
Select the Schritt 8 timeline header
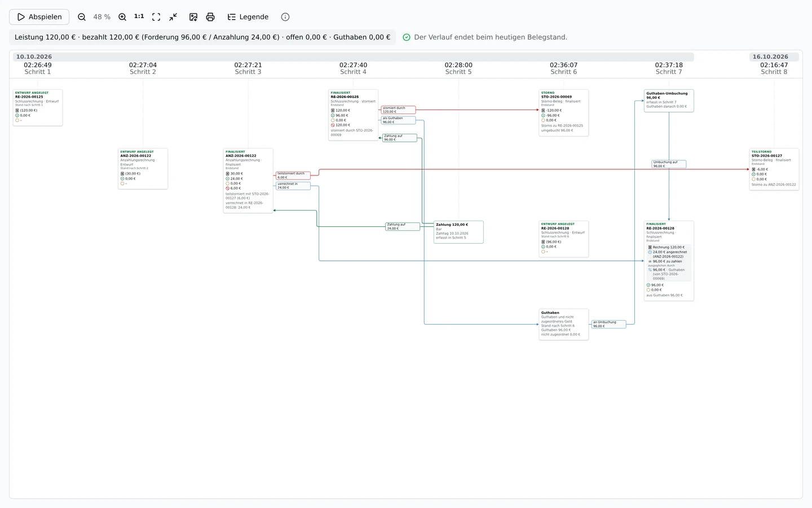point(774,68)
